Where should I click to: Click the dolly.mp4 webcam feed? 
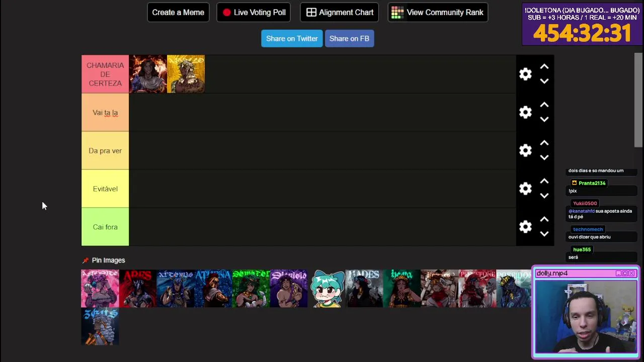click(x=586, y=316)
